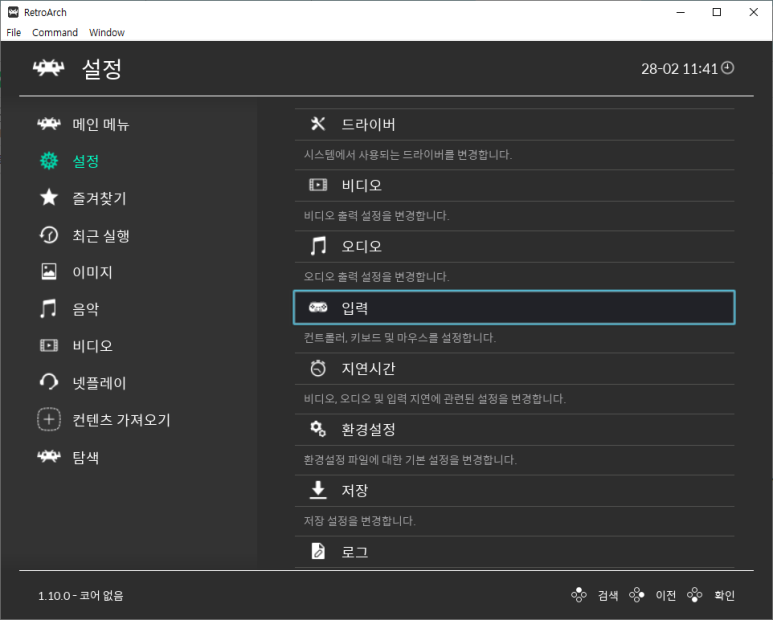Click description '저장 설정을 변경합니다.'
773x620 pixels.
[x=359, y=520]
